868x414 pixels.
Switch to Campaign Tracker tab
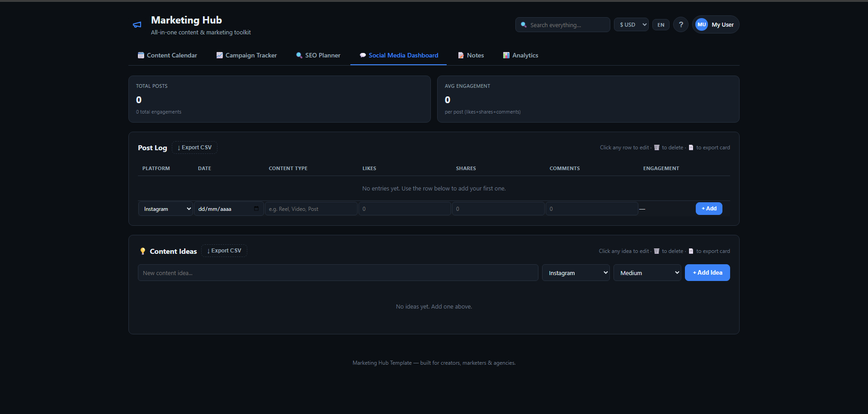pyautogui.click(x=246, y=55)
